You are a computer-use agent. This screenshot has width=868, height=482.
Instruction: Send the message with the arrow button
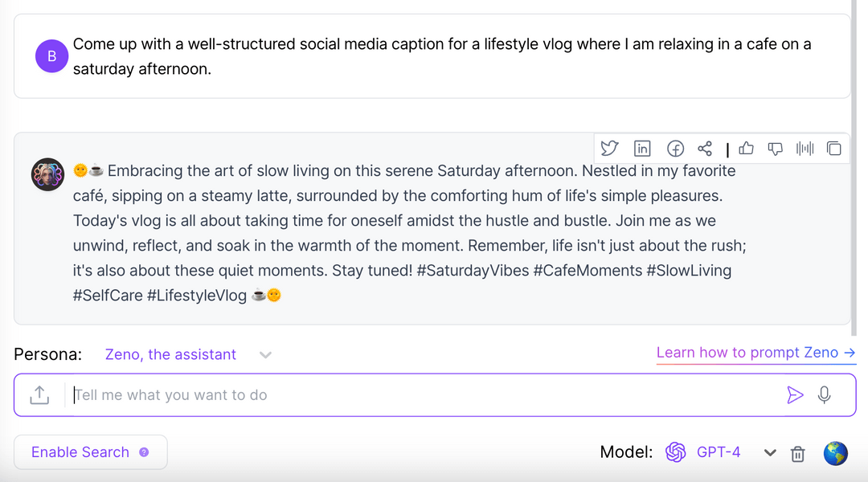(795, 394)
